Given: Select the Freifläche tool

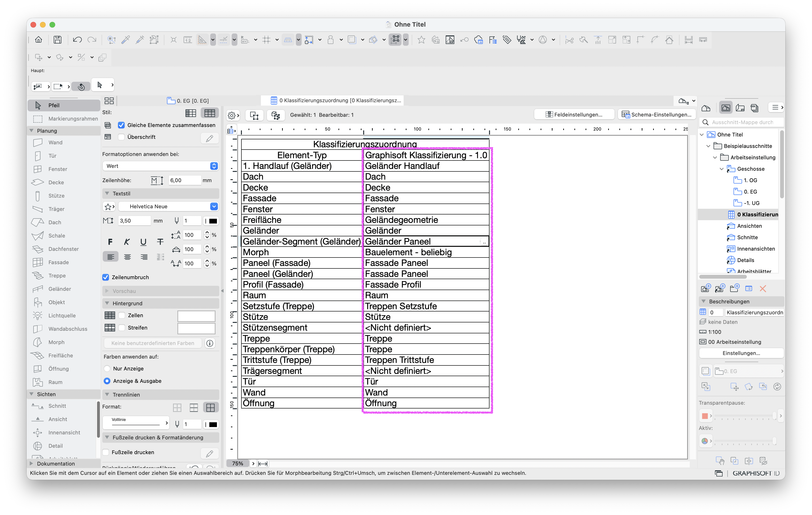Looking at the screenshot, I should click(x=64, y=356).
